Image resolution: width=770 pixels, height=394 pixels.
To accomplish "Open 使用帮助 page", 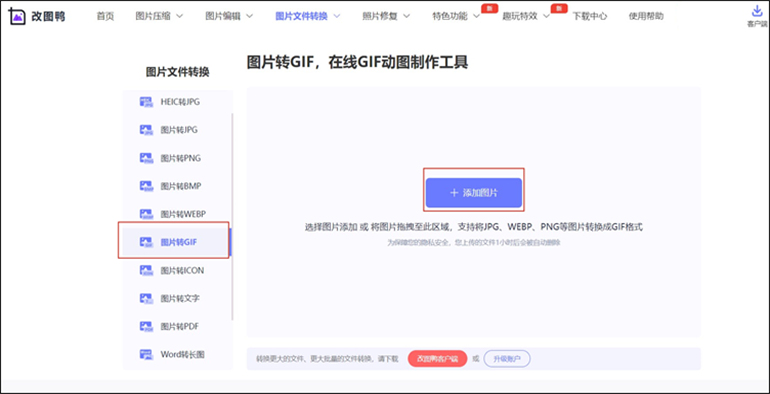I will [x=646, y=16].
